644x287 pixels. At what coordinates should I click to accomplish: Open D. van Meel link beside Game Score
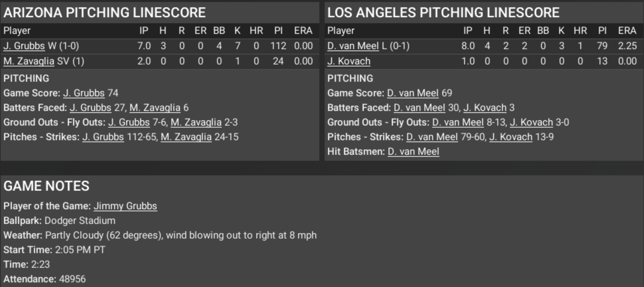pos(413,93)
